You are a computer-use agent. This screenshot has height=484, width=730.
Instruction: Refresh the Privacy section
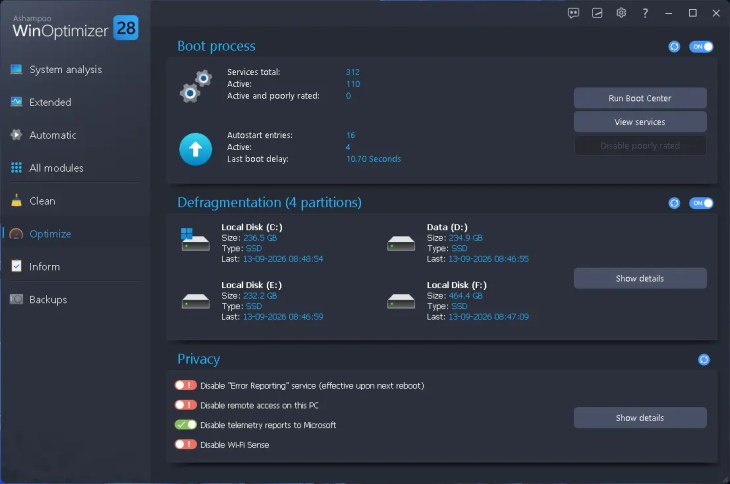click(x=704, y=359)
